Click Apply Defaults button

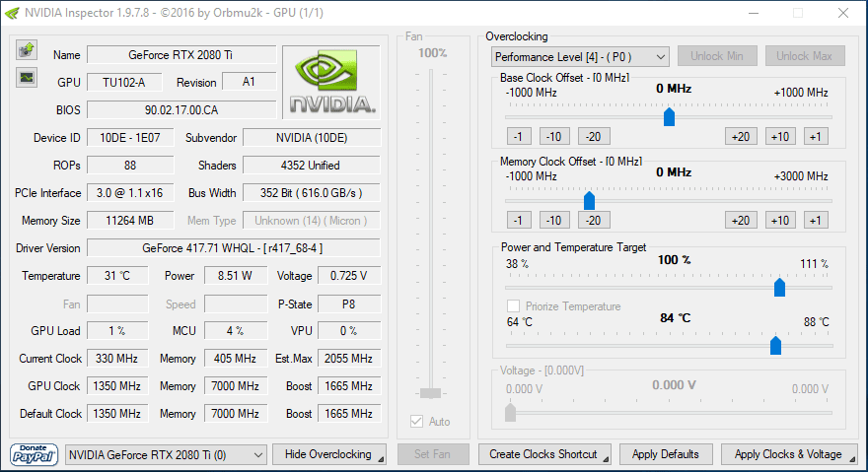click(666, 454)
